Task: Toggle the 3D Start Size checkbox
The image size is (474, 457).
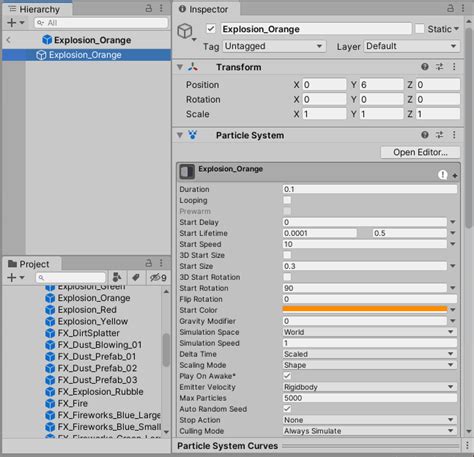Action: [287, 255]
